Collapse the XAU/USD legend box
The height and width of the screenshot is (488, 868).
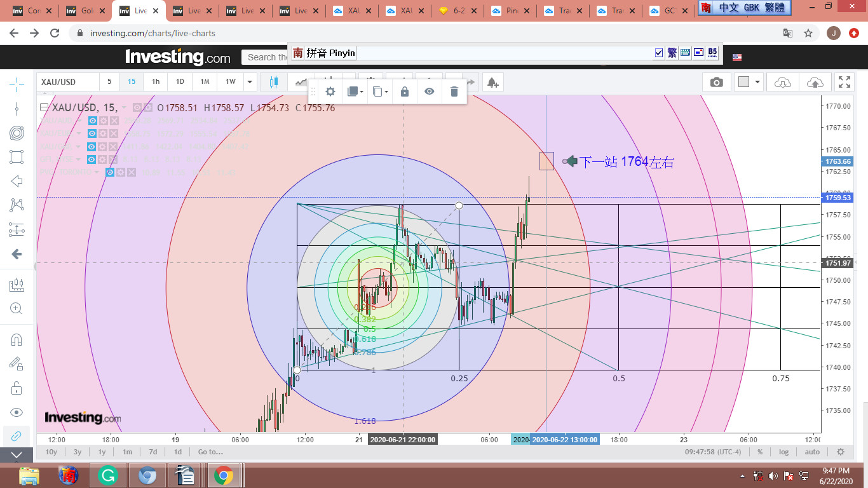click(44, 107)
